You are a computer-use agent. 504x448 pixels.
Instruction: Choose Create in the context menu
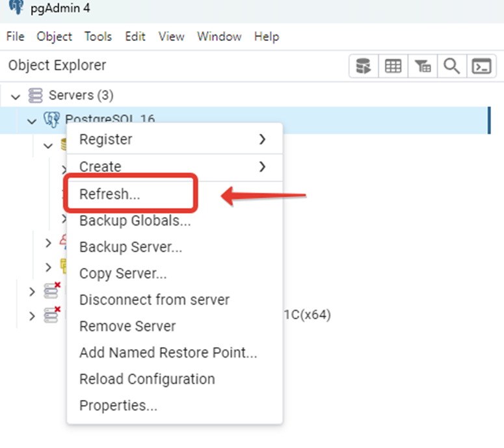coord(174,167)
